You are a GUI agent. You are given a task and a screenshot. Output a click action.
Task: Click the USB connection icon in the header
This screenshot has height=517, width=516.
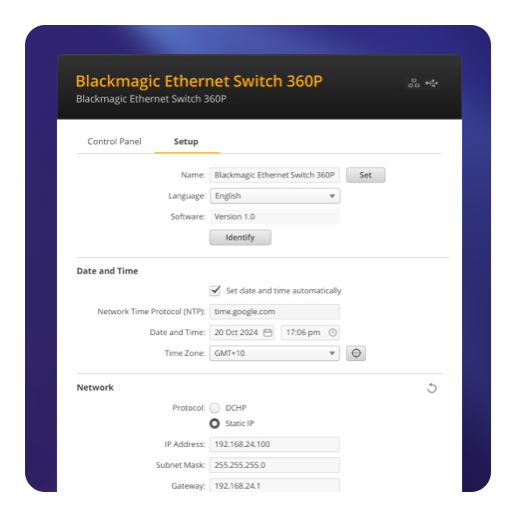432,83
